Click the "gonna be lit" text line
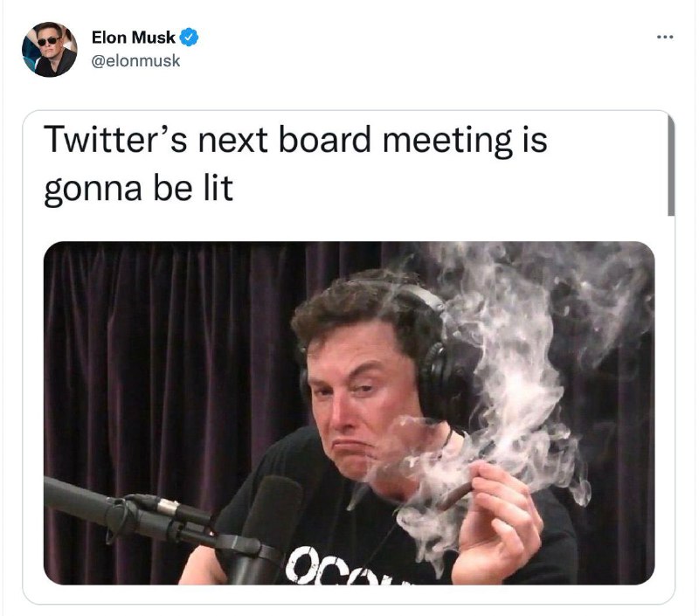699x616 pixels. pyautogui.click(x=139, y=189)
